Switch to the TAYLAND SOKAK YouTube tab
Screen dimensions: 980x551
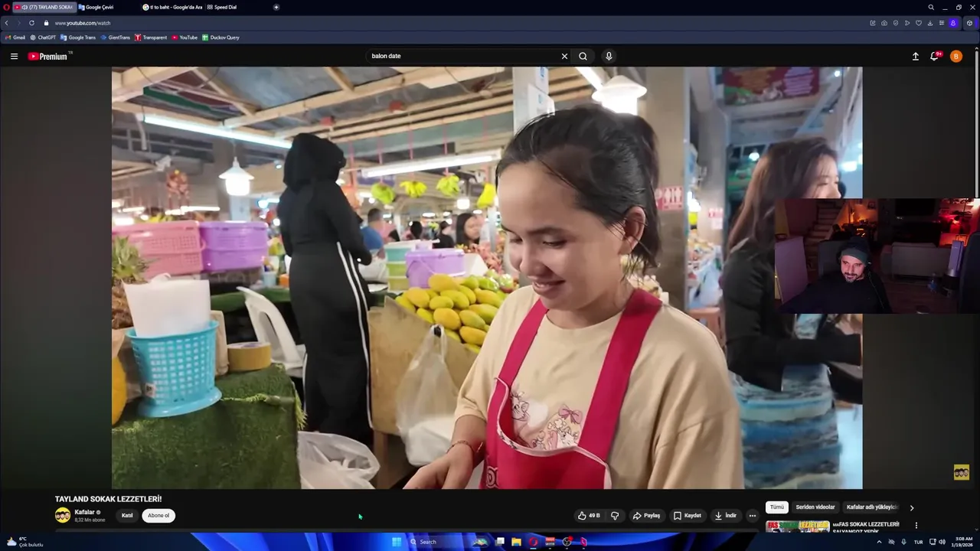(x=44, y=7)
